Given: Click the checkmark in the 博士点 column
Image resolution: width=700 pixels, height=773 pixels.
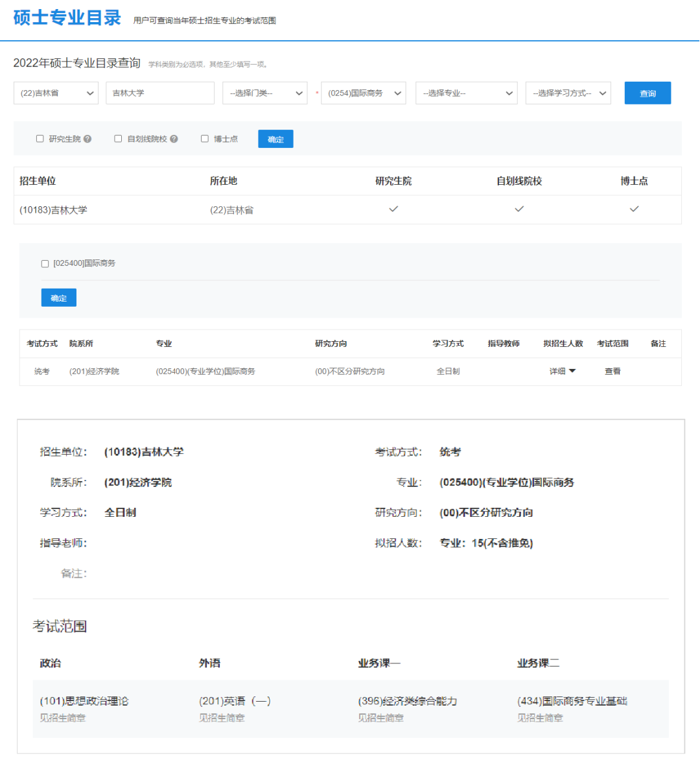Looking at the screenshot, I should point(633,209).
